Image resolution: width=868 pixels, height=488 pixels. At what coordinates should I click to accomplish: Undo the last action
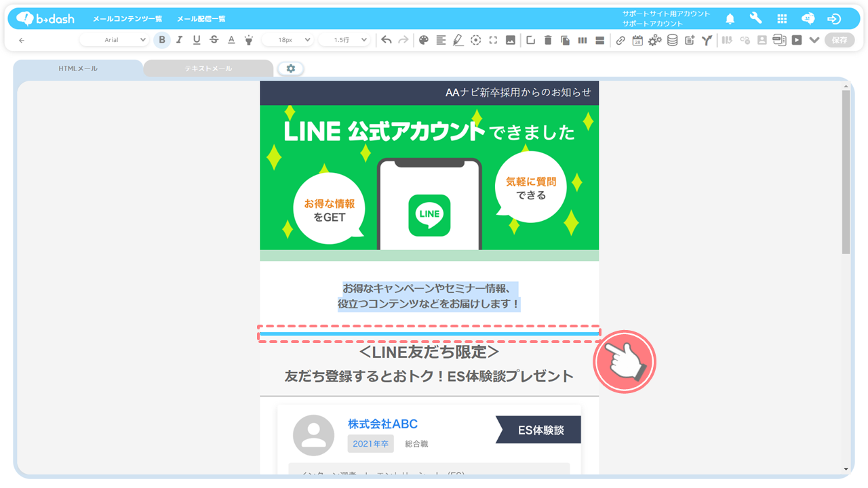coord(387,40)
